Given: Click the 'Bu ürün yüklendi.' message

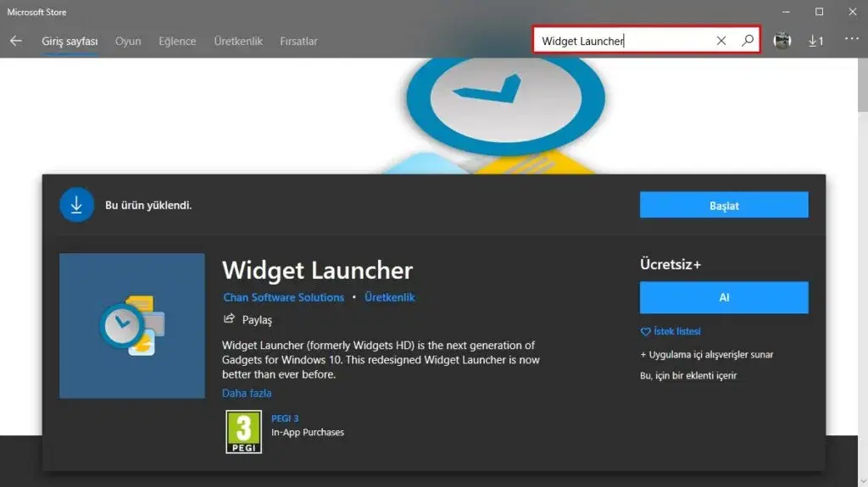Looking at the screenshot, I should (148, 205).
